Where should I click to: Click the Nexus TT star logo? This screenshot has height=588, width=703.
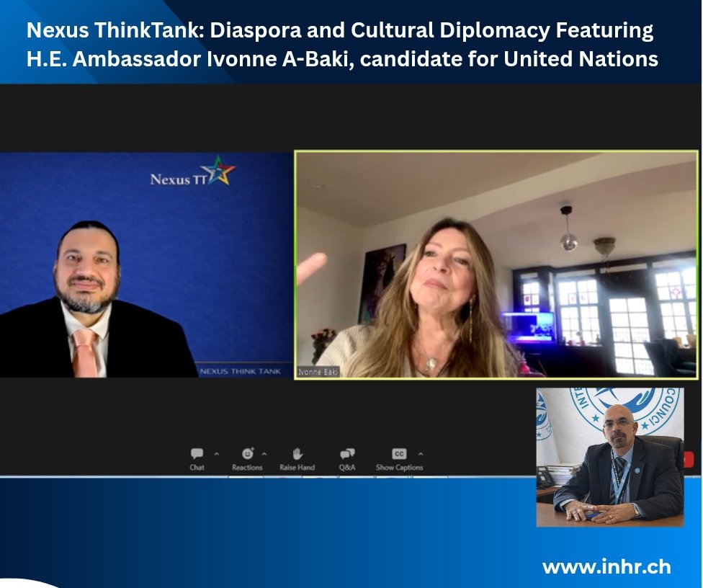coord(218,171)
